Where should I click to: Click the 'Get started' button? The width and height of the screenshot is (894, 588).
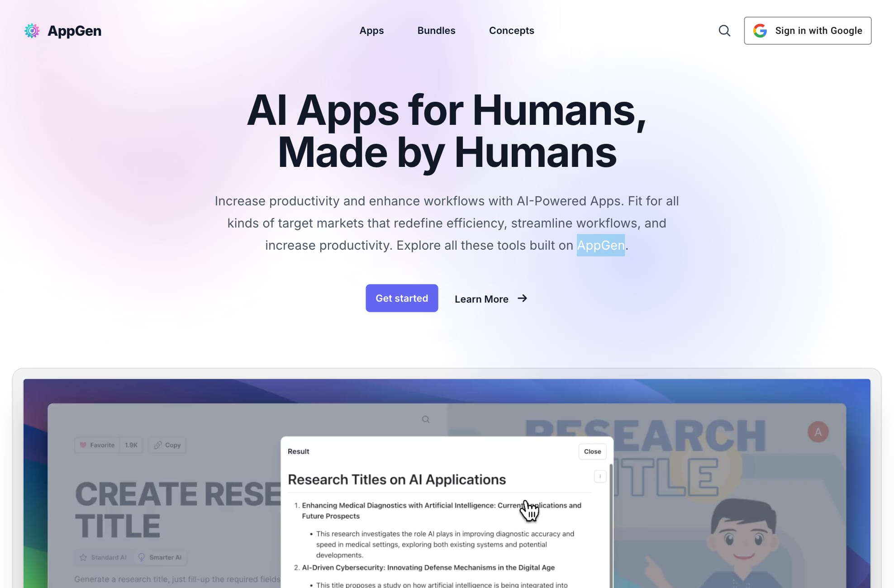[401, 299]
